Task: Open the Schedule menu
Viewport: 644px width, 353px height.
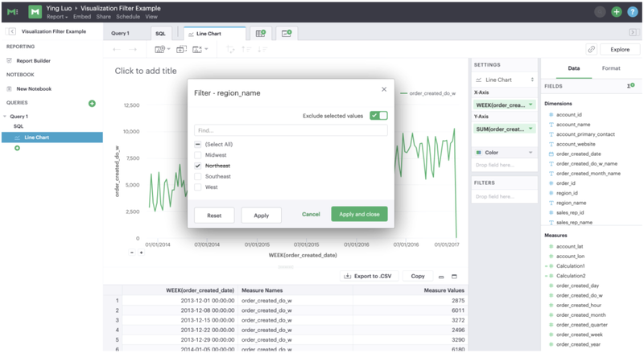Action: click(128, 17)
